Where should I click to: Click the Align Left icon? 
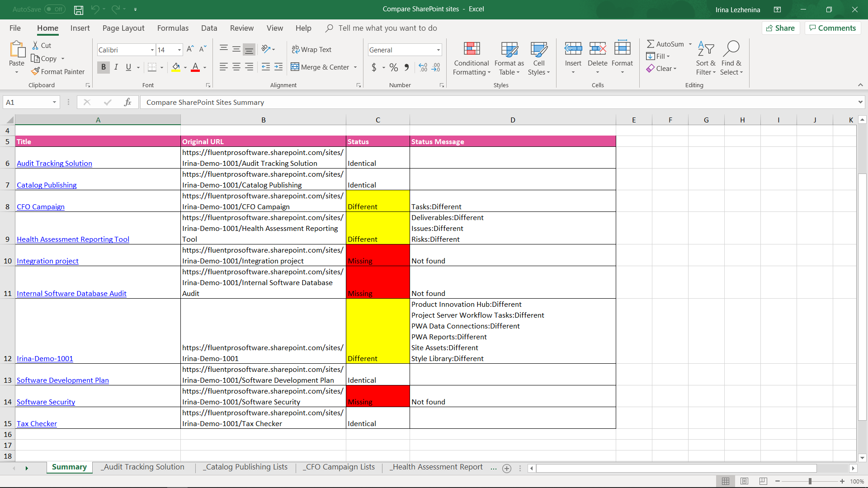(224, 67)
